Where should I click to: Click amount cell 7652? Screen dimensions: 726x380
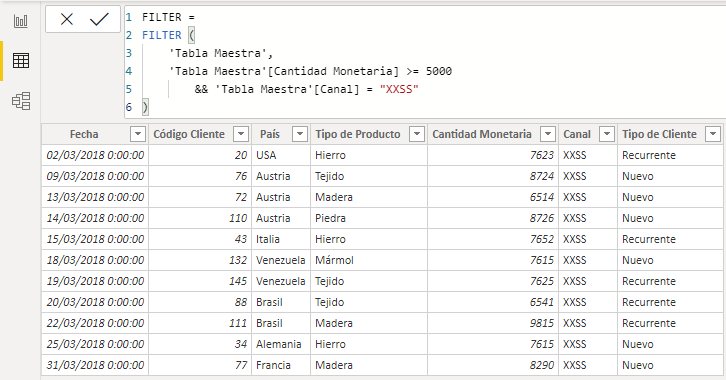pos(493,239)
